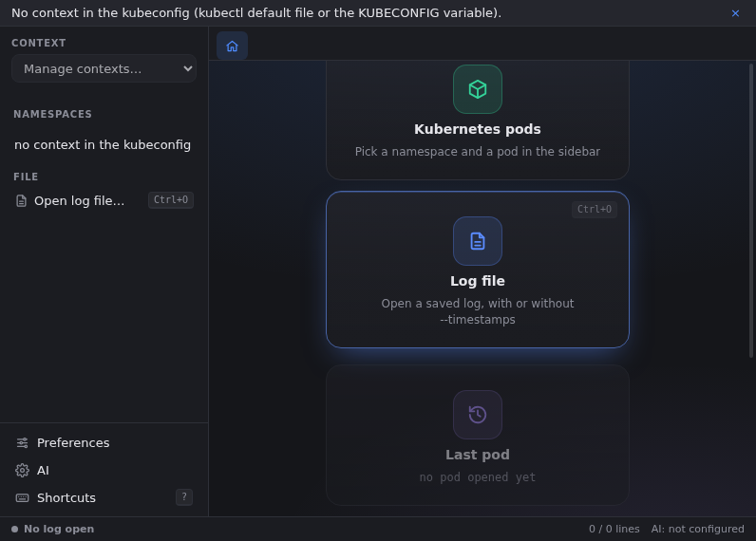The image size is (756, 541).
Task: Click the kubeconfig warning message text
Action: (x=256, y=13)
